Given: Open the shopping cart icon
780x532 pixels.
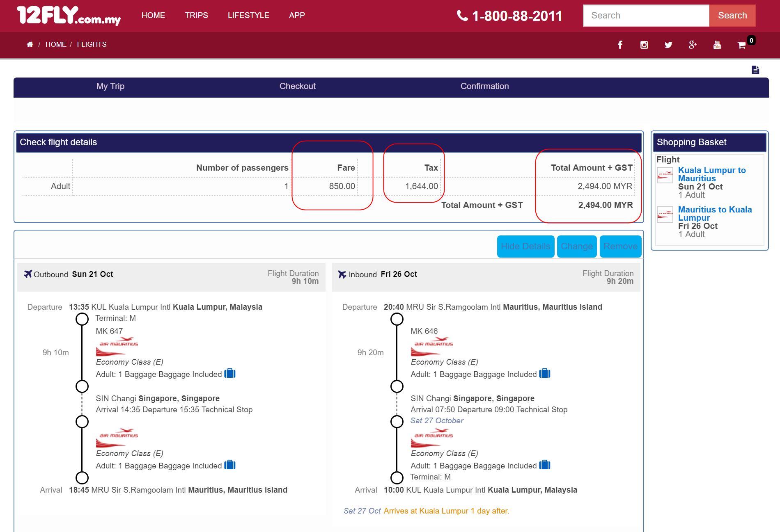Looking at the screenshot, I should tap(741, 45).
